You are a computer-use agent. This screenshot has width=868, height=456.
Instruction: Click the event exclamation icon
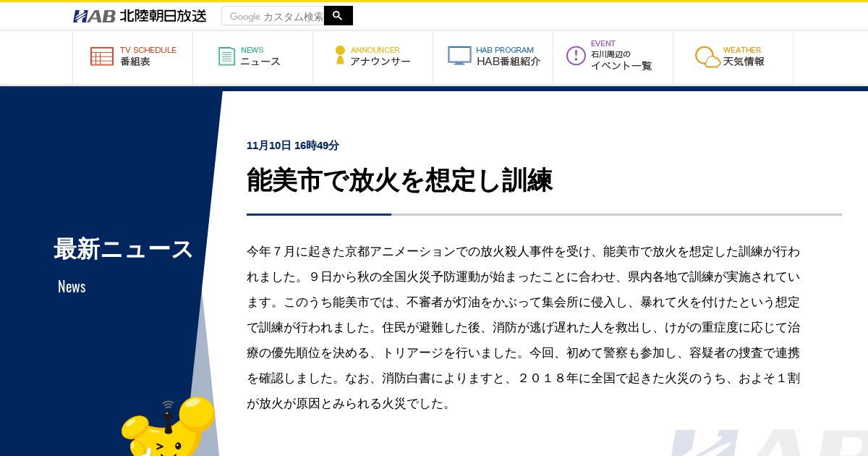tap(576, 56)
